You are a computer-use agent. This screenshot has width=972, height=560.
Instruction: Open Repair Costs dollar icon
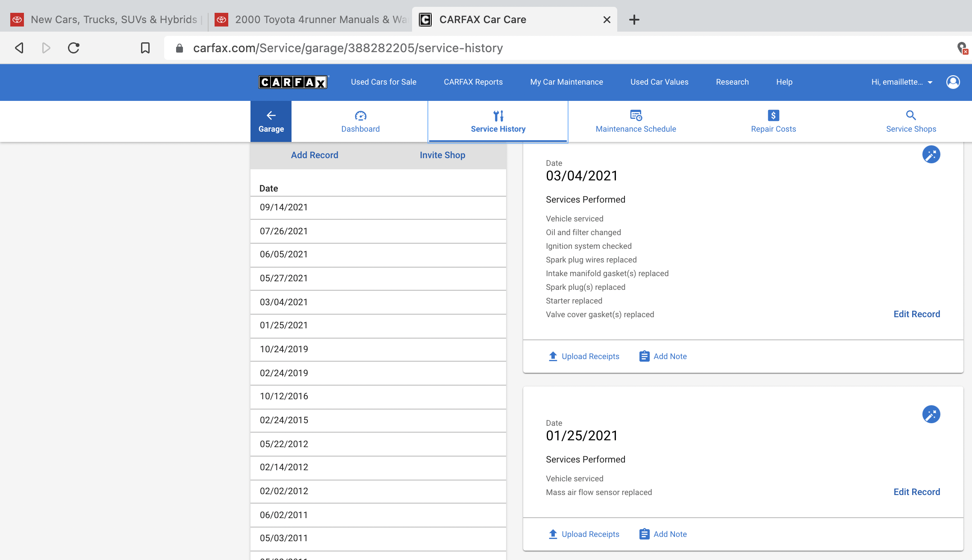(x=773, y=115)
